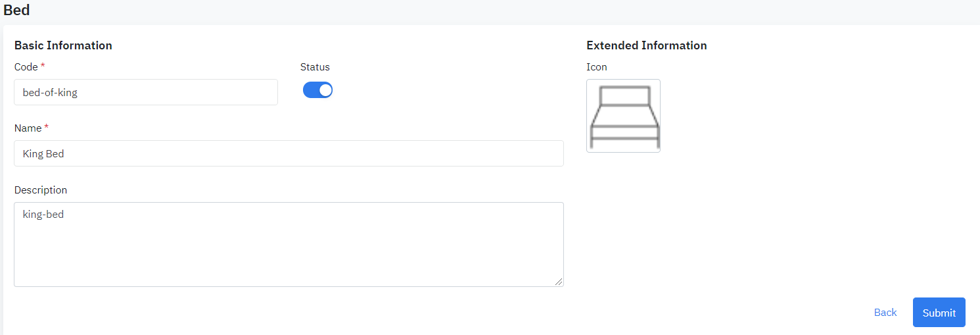980x335 pixels.
Task: Select the Description label text
Action: (41, 190)
